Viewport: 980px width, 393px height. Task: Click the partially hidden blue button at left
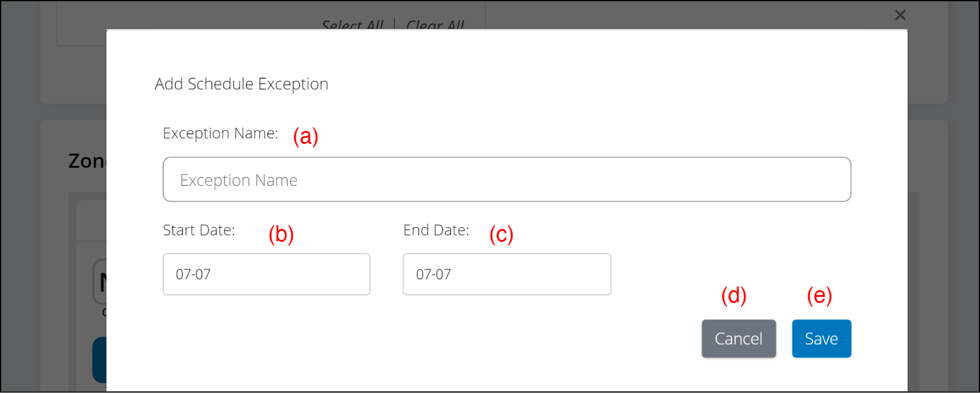click(x=99, y=360)
